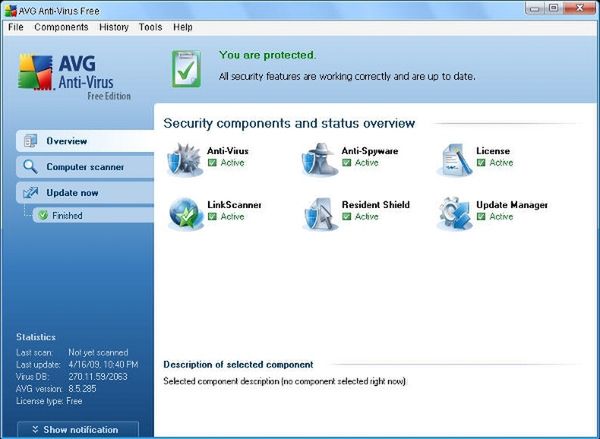Viewport: 600px width, 439px height.
Task: Open the License component icon
Action: 455,160
